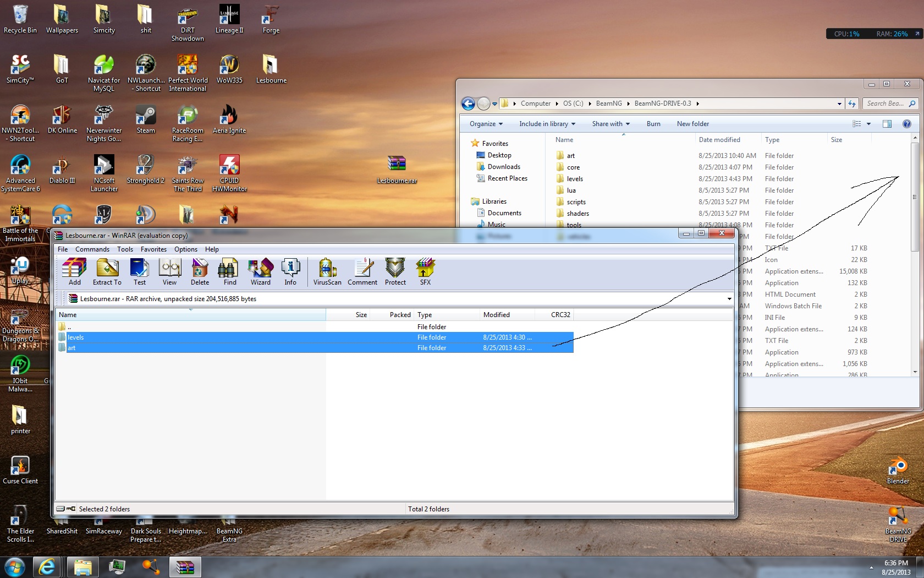
Task: Click the Explorer vertical scrollbar
Action: (915, 197)
